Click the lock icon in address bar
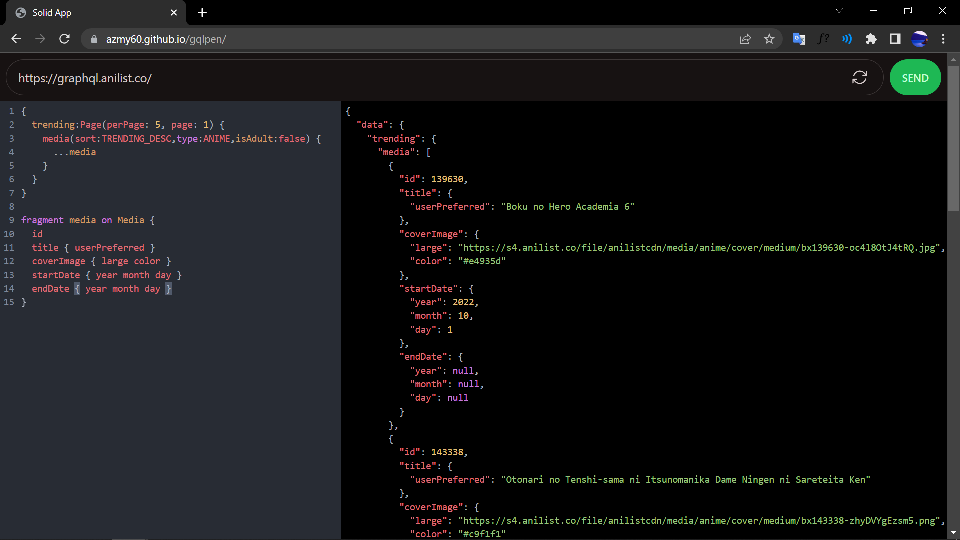960x540 pixels. pos(94,39)
